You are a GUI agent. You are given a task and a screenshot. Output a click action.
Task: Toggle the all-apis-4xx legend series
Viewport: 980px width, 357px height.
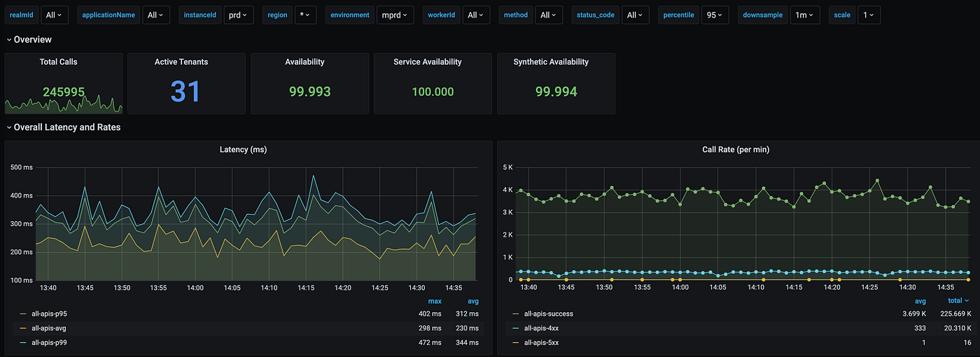pos(542,328)
